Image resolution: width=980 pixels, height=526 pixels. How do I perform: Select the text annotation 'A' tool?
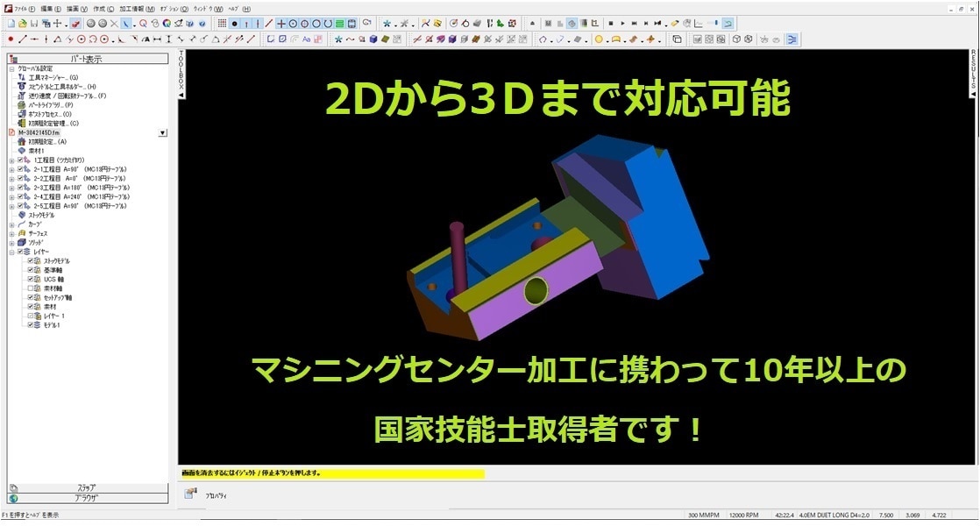146,39
